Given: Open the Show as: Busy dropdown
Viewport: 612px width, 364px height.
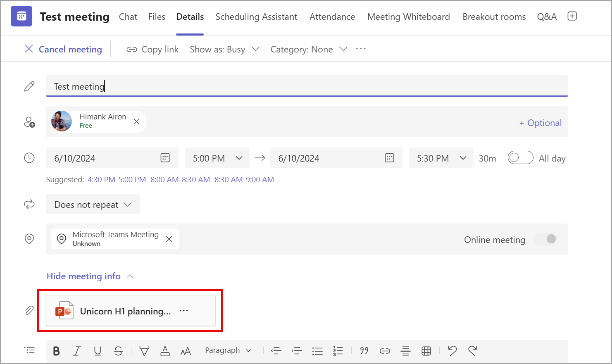Looking at the screenshot, I should tap(224, 49).
